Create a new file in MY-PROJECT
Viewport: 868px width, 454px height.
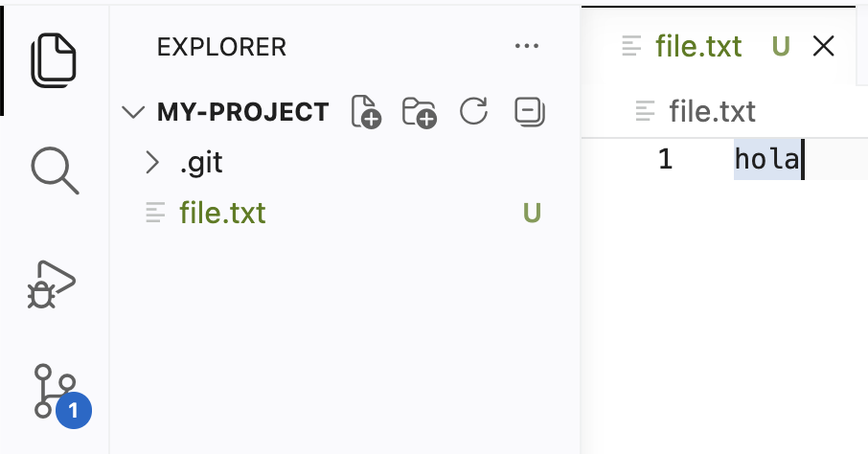(x=366, y=112)
